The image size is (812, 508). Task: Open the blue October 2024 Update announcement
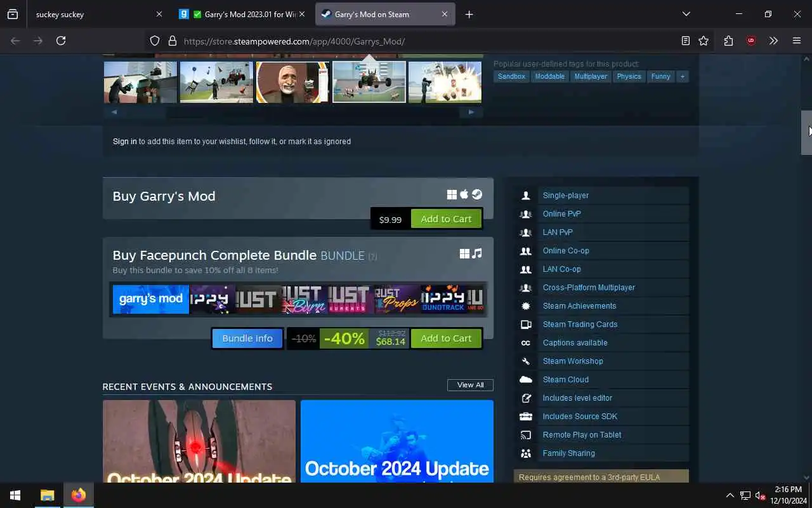point(397,441)
